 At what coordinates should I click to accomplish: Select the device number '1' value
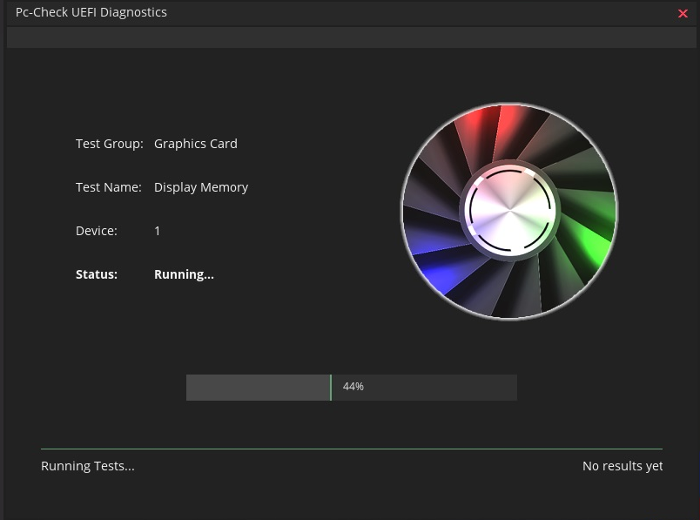click(157, 231)
